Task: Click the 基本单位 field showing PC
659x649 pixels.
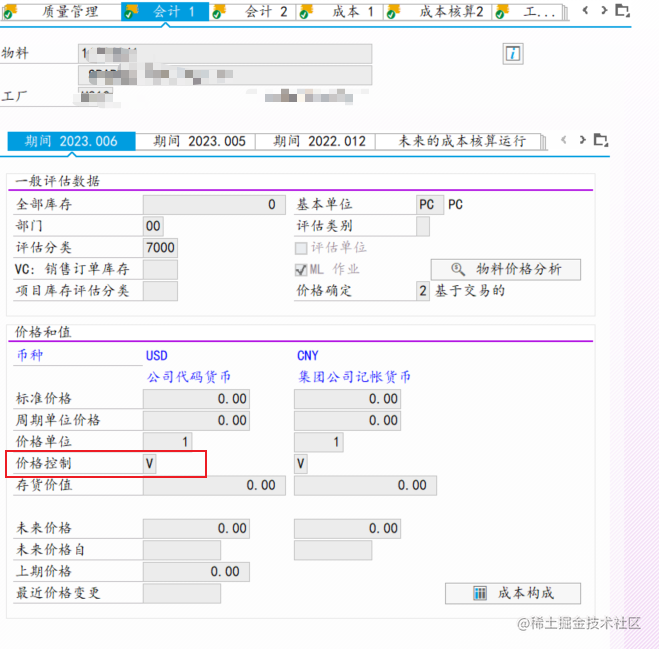Action: tap(430, 205)
